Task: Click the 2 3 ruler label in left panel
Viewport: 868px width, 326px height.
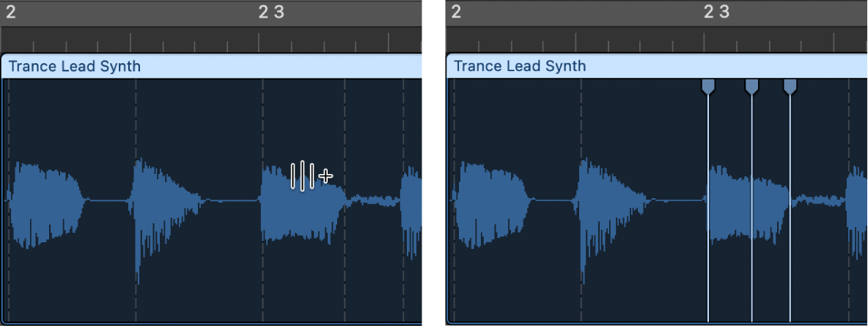Action: click(x=271, y=12)
